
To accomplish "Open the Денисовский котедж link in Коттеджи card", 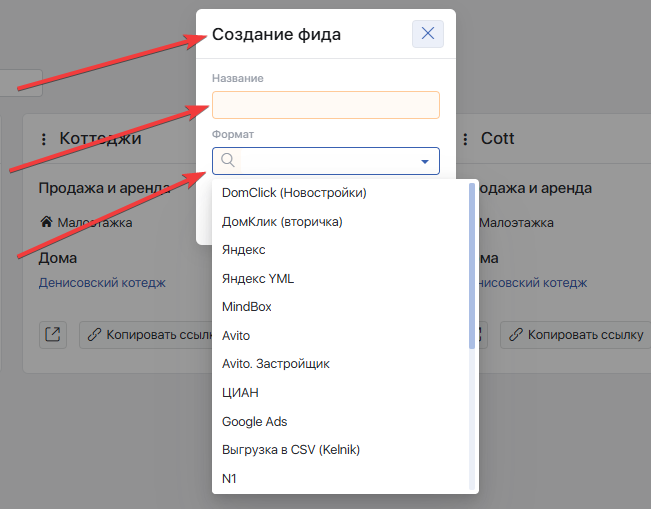I will [x=102, y=283].
